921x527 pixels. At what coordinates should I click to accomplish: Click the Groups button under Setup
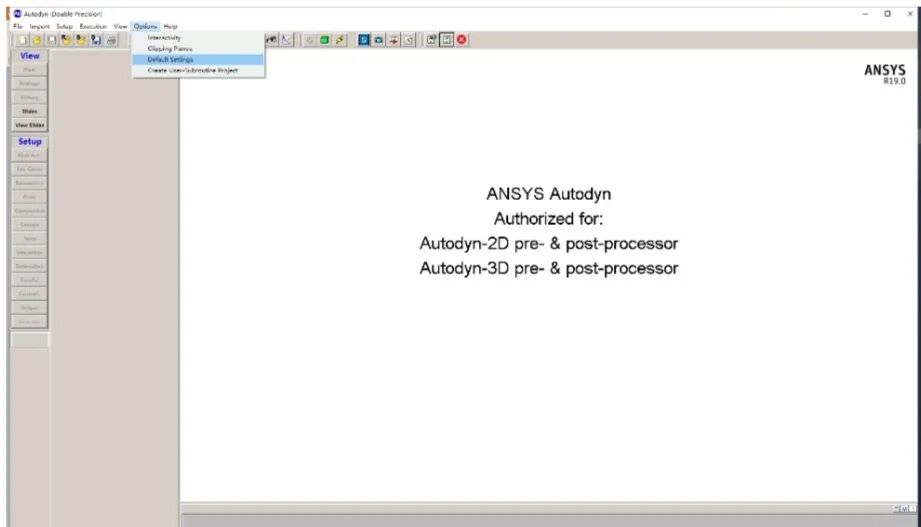tap(29, 224)
